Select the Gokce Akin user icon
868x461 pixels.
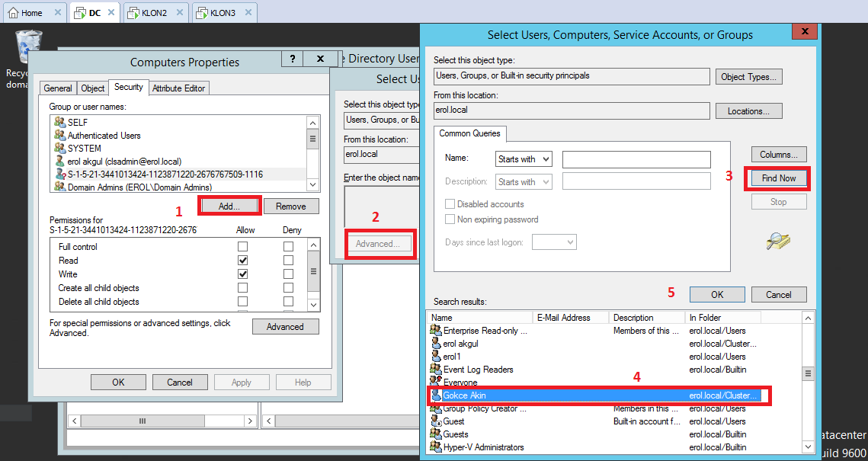(x=436, y=395)
